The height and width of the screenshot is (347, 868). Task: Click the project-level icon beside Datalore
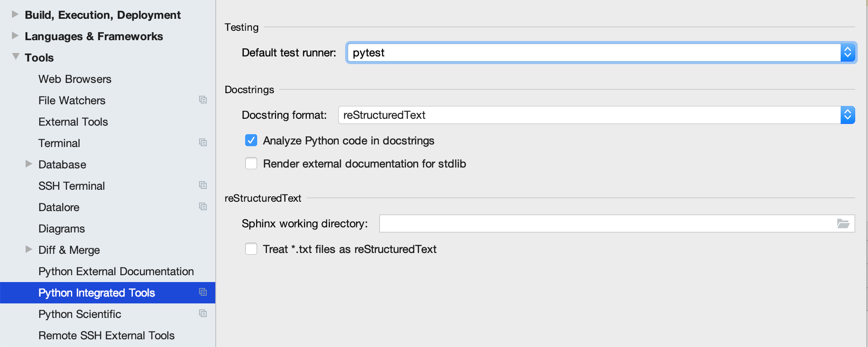click(203, 206)
